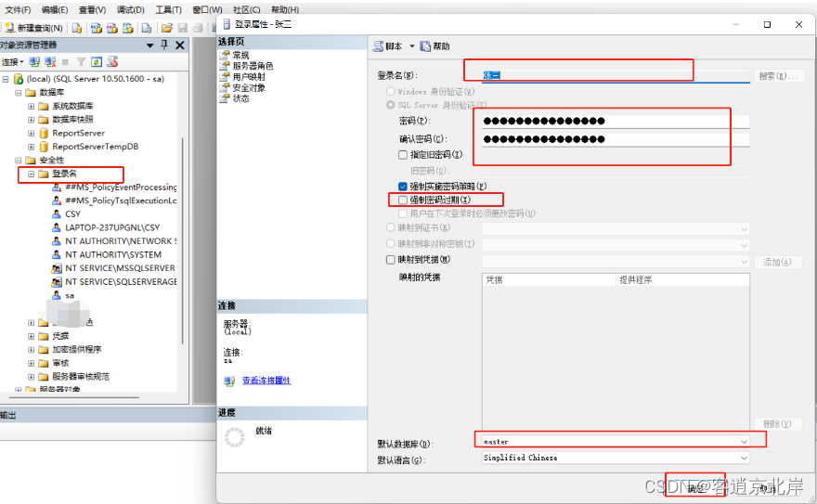Expand the Credentials (凭据) folder
Image resolution: width=817 pixels, height=504 pixels.
pyautogui.click(x=32, y=336)
